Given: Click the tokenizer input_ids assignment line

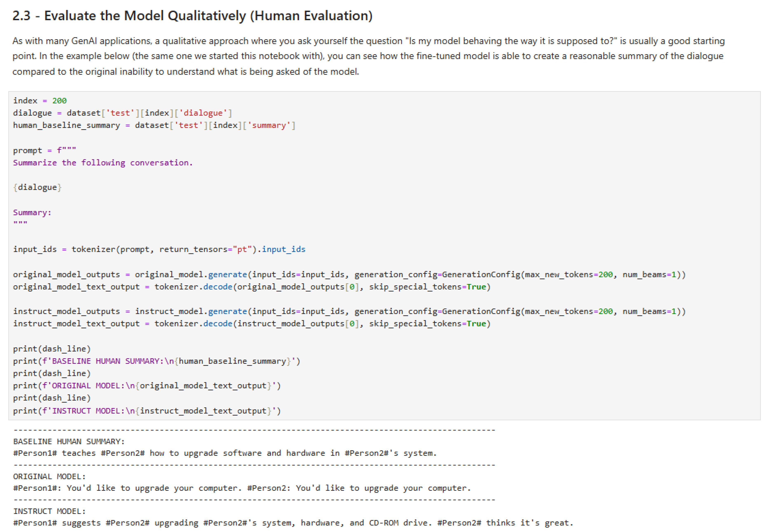Looking at the screenshot, I should point(159,249).
